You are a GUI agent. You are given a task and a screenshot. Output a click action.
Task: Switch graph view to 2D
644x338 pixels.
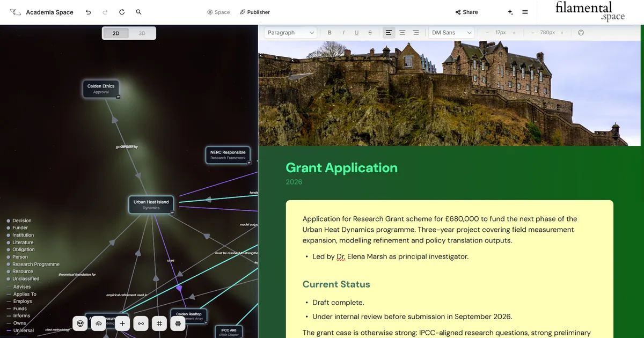(116, 33)
